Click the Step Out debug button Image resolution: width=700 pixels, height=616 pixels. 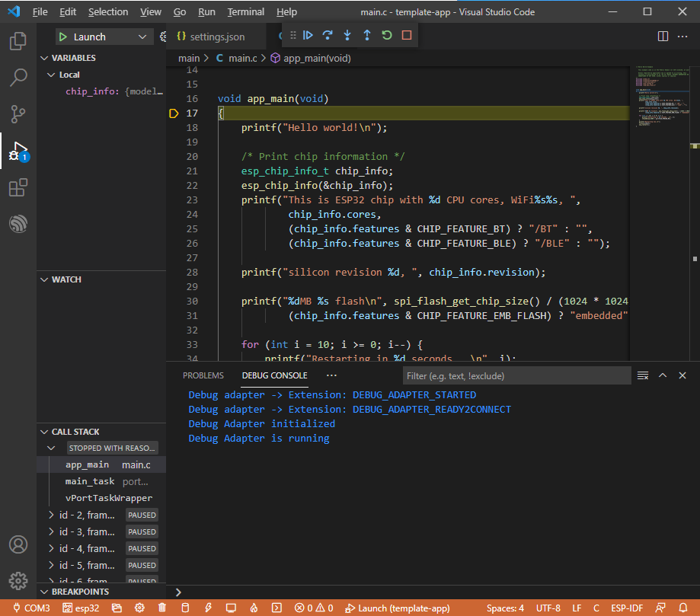tap(367, 35)
